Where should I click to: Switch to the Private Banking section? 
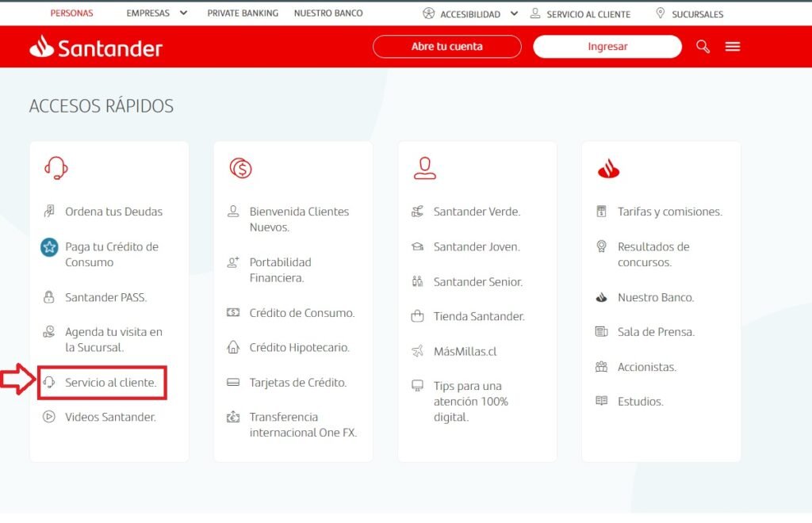tap(243, 13)
